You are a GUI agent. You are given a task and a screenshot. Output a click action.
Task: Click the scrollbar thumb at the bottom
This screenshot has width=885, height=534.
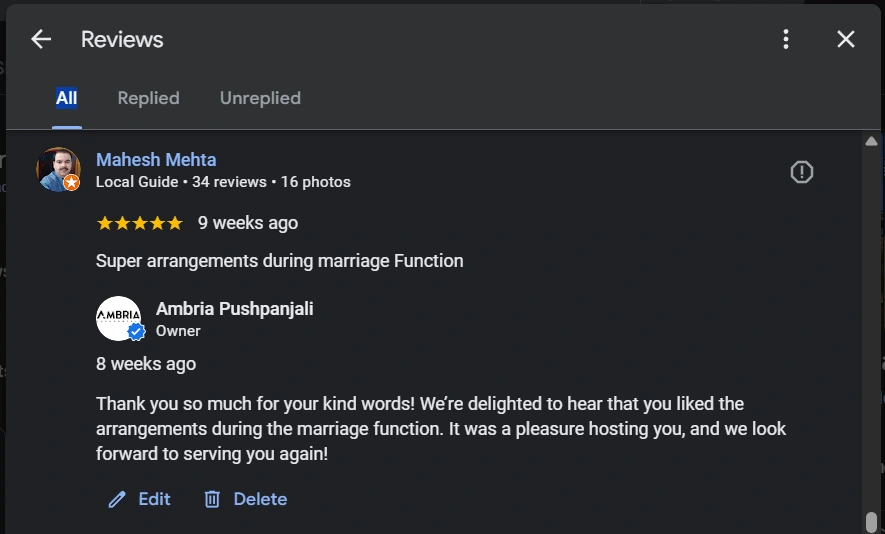[871, 522]
